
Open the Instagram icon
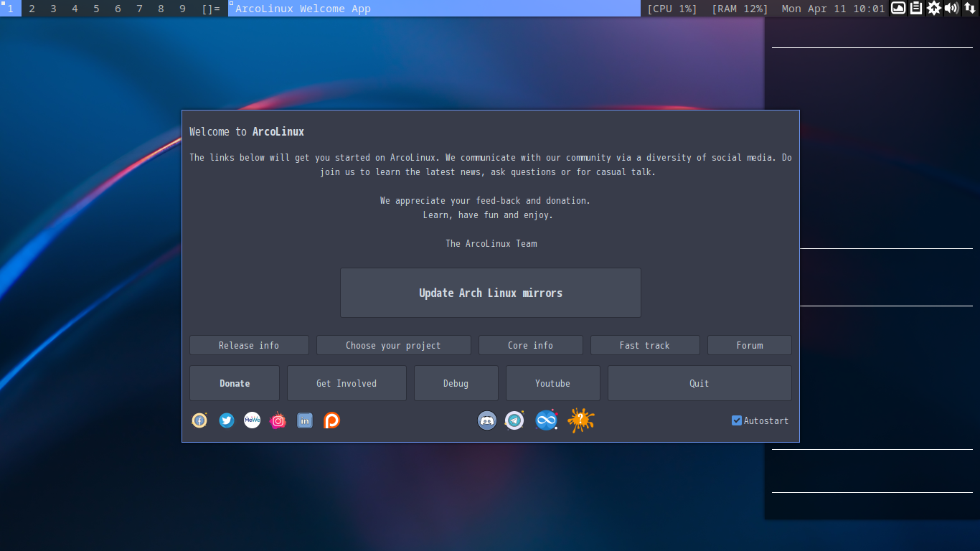pyautogui.click(x=278, y=420)
